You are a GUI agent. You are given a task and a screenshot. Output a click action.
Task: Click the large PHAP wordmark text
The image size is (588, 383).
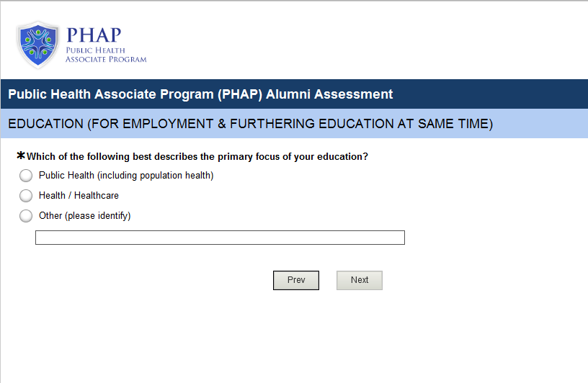pos(93,35)
